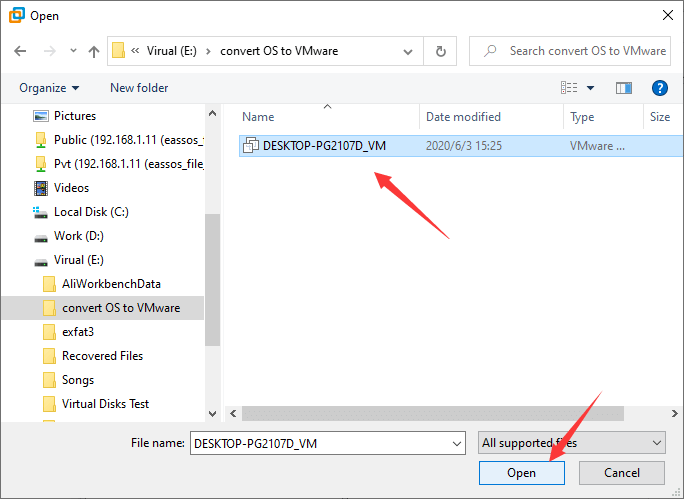Open the file type filter dropdown
The height and width of the screenshot is (499, 684).
pyautogui.click(x=572, y=442)
